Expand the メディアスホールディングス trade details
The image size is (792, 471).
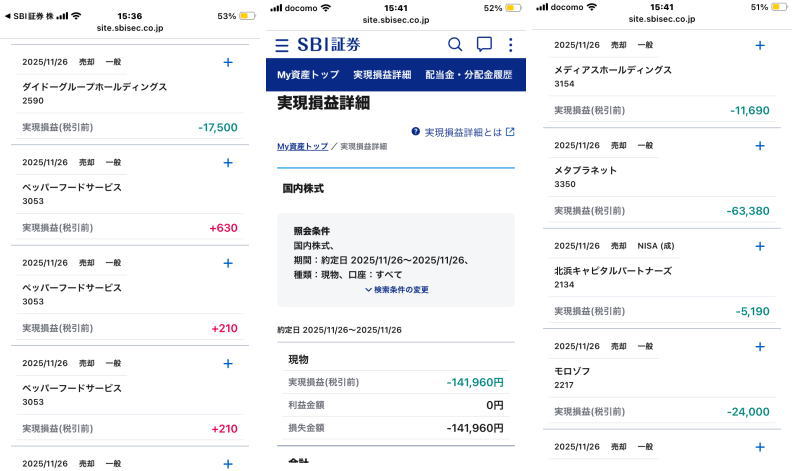click(759, 45)
